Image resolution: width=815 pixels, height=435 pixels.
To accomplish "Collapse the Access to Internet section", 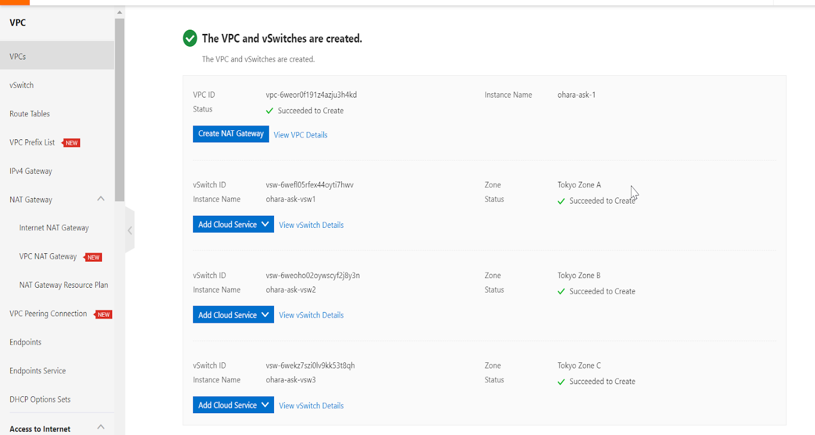I will tap(101, 428).
